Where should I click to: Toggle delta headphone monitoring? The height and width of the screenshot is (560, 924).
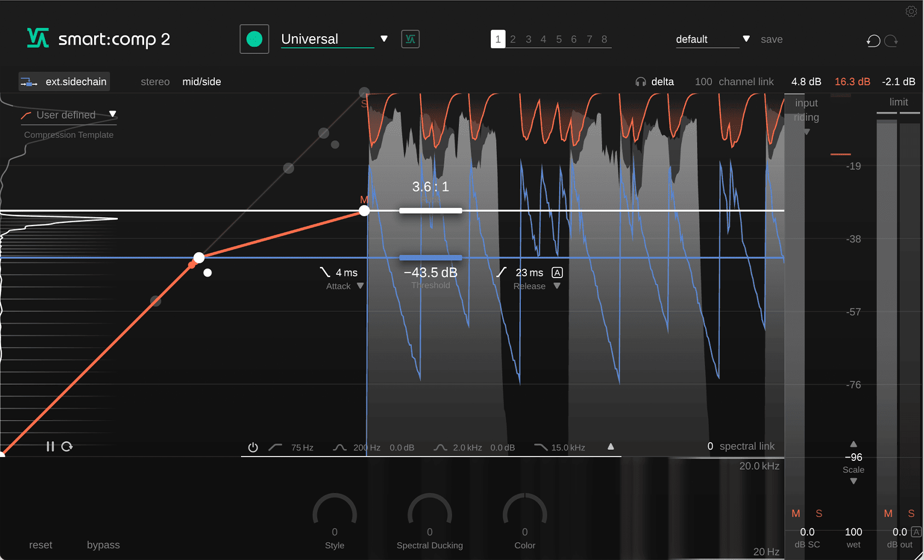tap(655, 82)
